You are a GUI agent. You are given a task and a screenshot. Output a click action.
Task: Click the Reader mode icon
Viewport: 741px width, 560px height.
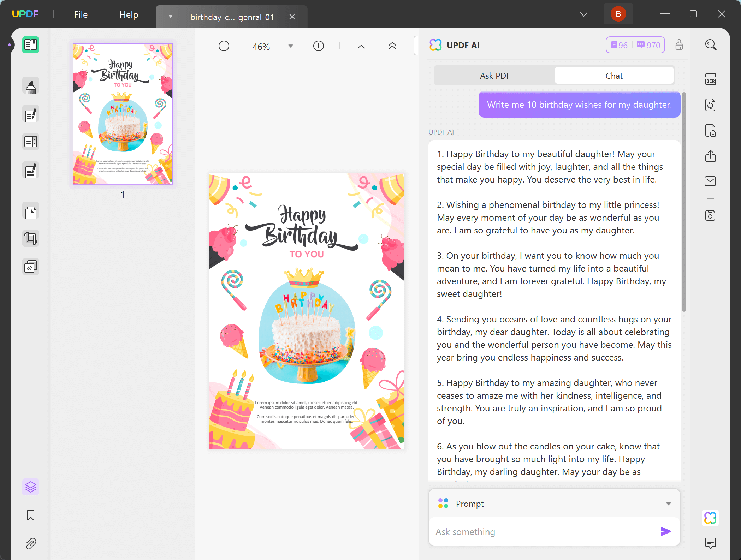pos(31,45)
